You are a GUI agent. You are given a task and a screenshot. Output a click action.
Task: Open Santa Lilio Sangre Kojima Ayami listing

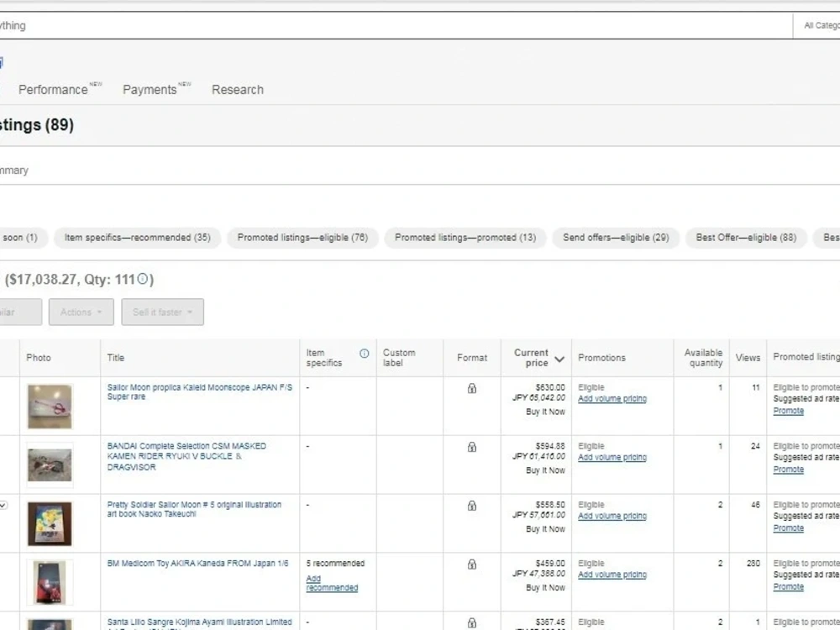199,622
